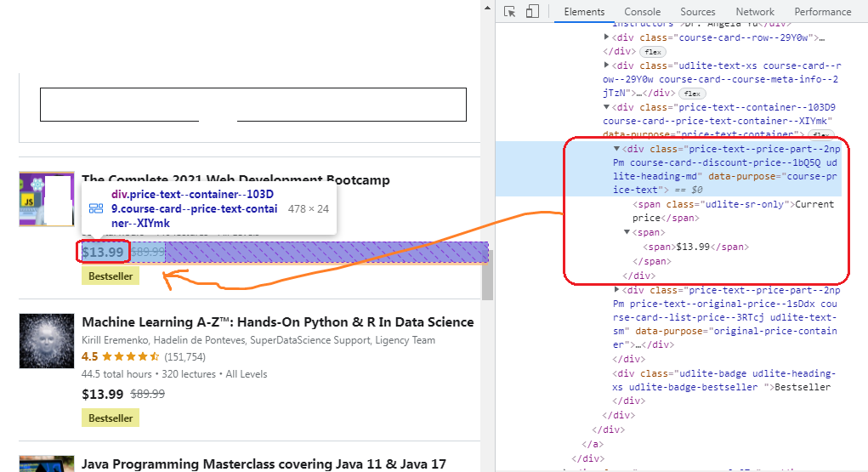Click the empty bordered box near page top

(x=253, y=104)
